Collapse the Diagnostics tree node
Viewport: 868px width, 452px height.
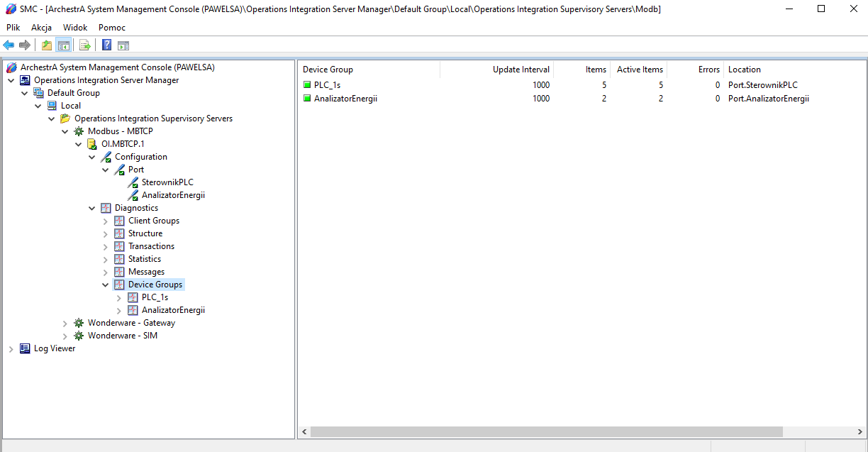[92, 208]
